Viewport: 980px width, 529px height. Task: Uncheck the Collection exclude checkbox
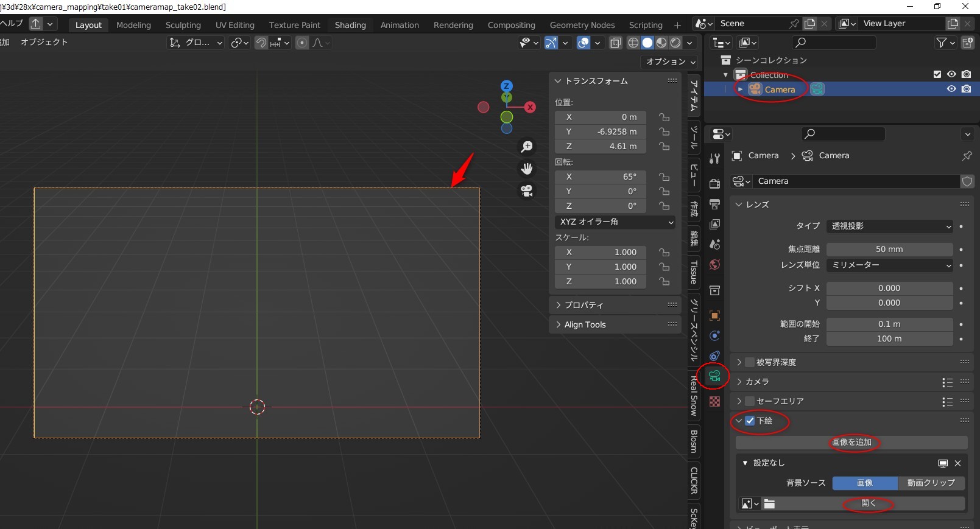[937, 74]
